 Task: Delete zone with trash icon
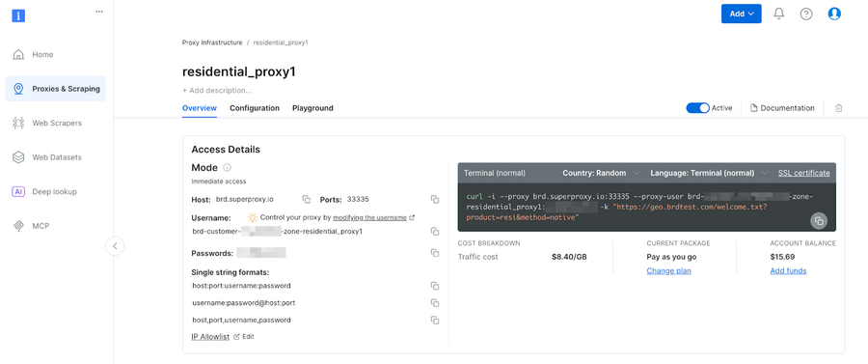coord(839,108)
